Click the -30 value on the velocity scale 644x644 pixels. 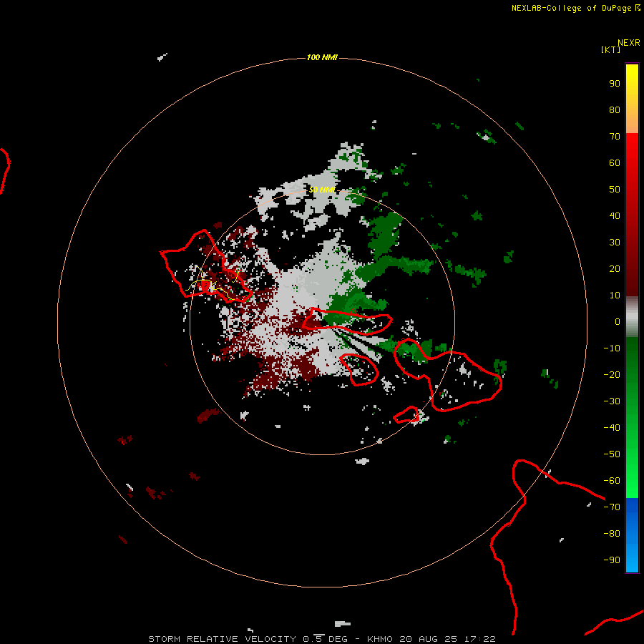point(612,401)
